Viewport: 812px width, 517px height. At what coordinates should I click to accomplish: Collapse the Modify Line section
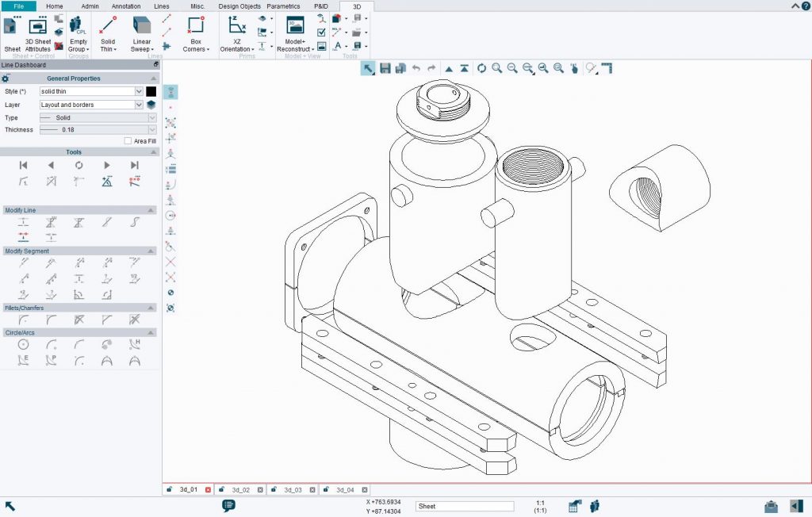151,210
